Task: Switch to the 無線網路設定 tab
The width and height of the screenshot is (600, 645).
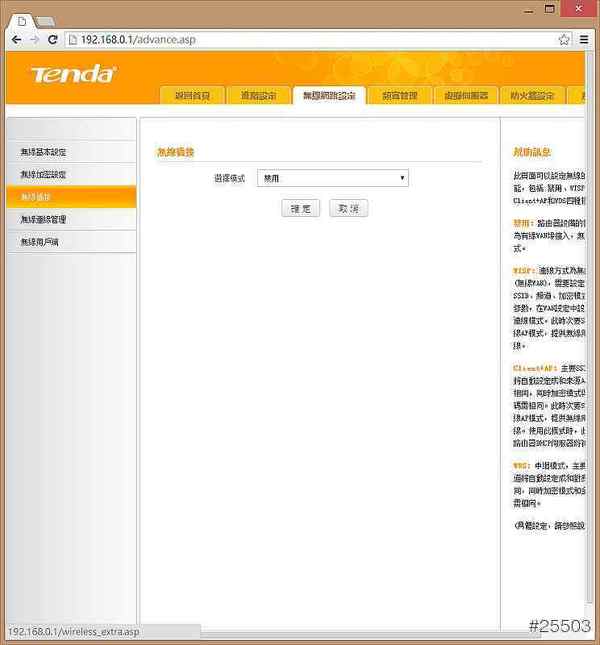Action: click(x=329, y=95)
